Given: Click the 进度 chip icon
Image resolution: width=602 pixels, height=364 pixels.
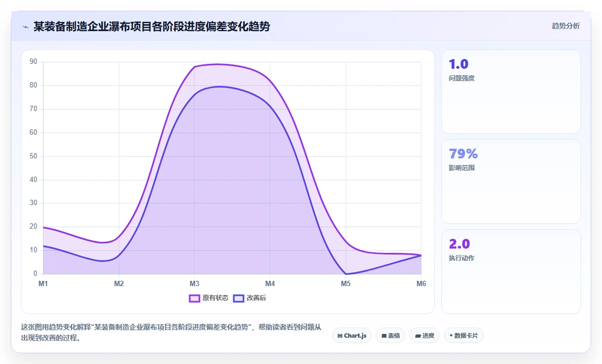Looking at the screenshot, I should [x=418, y=336].
